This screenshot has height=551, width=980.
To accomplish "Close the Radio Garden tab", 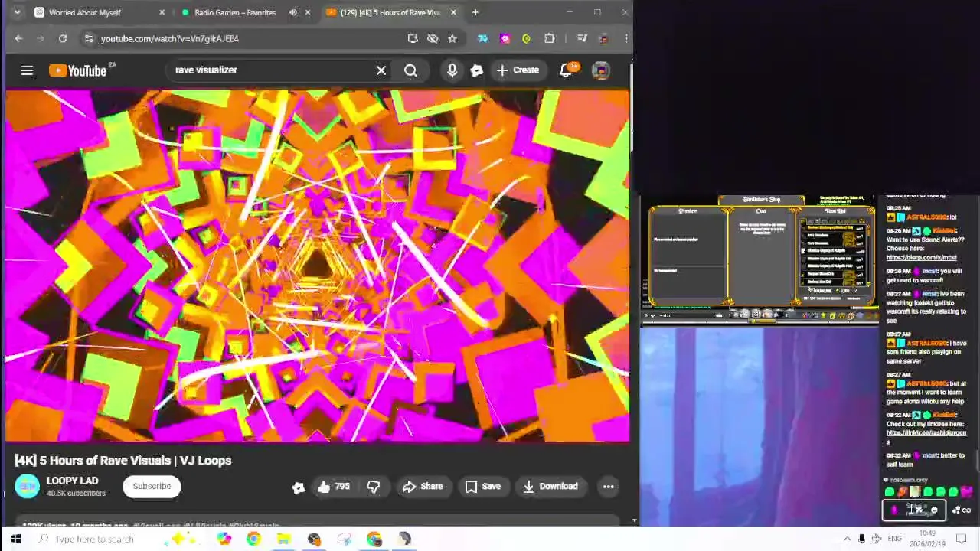I will [308, 12].
